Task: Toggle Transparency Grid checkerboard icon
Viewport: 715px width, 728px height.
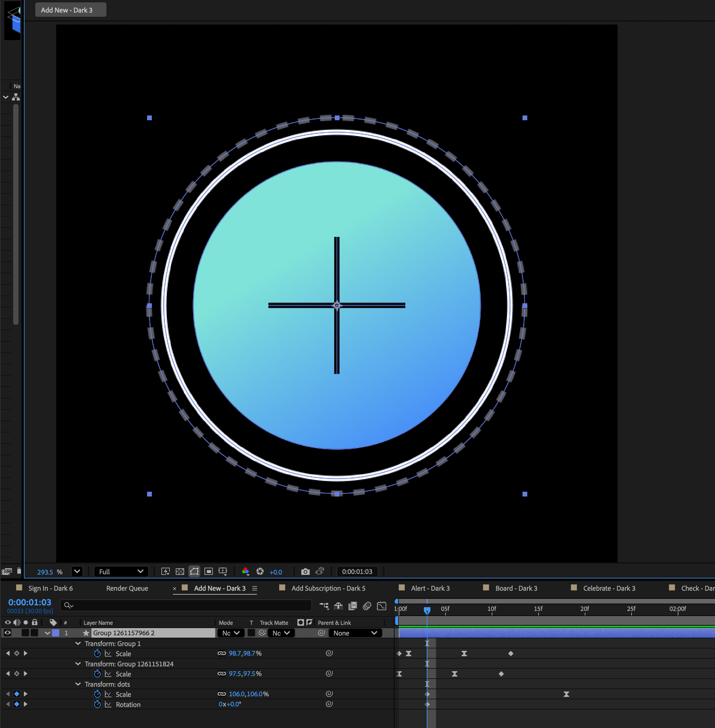Action: (x=180, y=572)
